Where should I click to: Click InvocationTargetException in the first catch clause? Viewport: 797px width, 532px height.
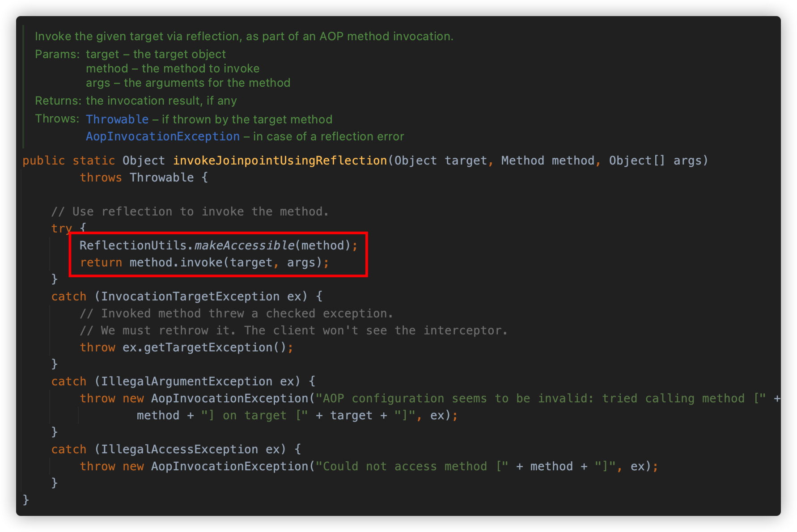(x=190, y=296)
